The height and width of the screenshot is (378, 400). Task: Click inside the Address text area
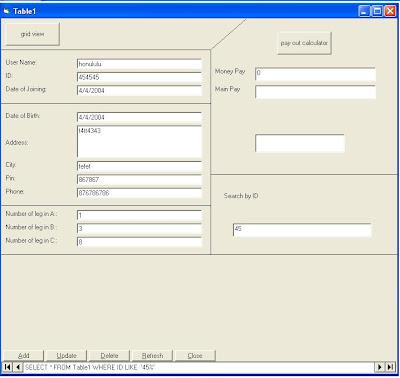(x=139, y=142)
